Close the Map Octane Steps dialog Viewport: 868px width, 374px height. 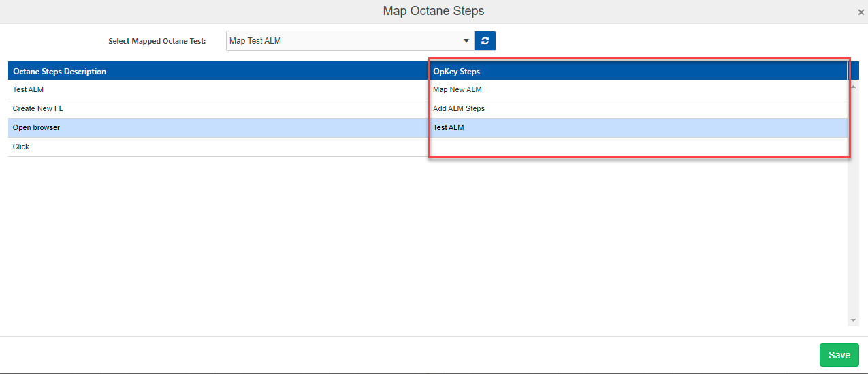861,12
